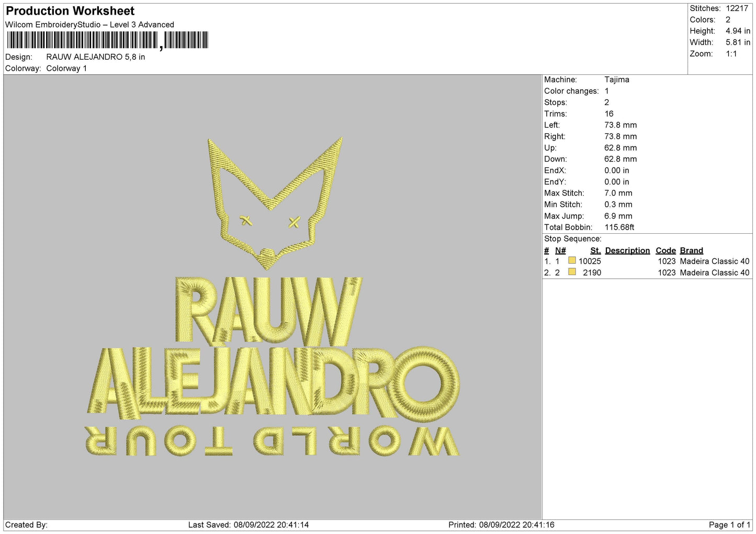Click the 'Description' column header
Screen dimensions: 756x534
(627, 251)
